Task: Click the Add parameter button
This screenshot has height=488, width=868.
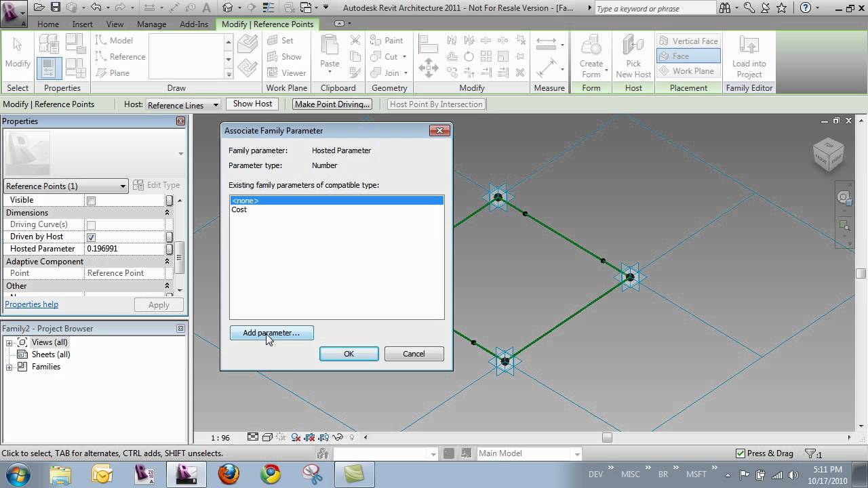Action: coord(271,333)
